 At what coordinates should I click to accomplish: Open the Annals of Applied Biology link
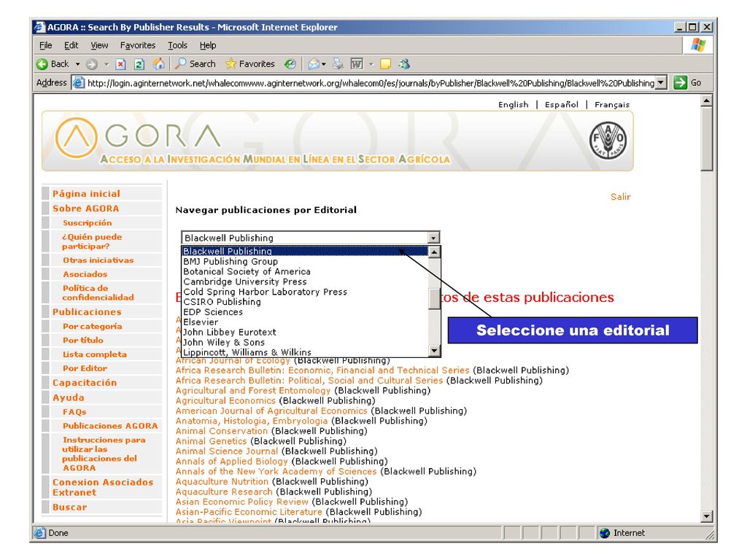[x=231, y=462]
